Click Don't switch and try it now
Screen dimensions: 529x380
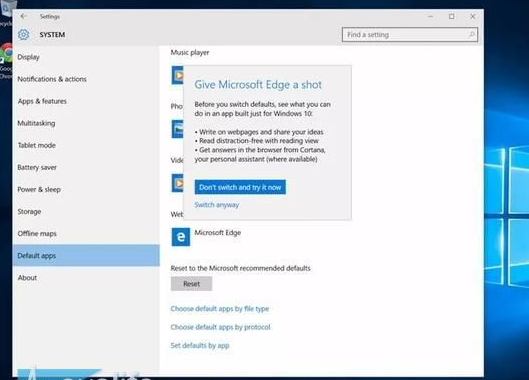pyautogui.click(x=240, y=187)
